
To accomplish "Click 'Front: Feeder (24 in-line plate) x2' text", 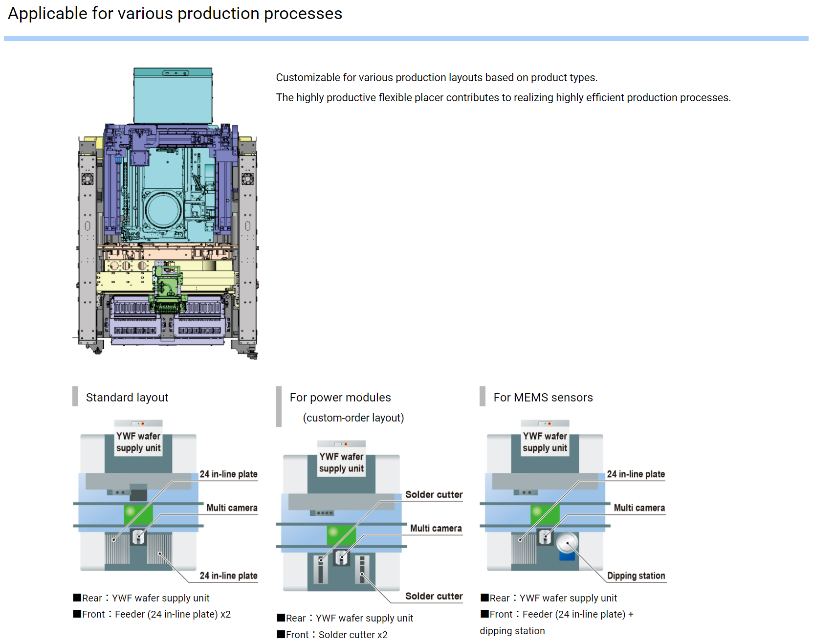I will [x=152, y=614].
